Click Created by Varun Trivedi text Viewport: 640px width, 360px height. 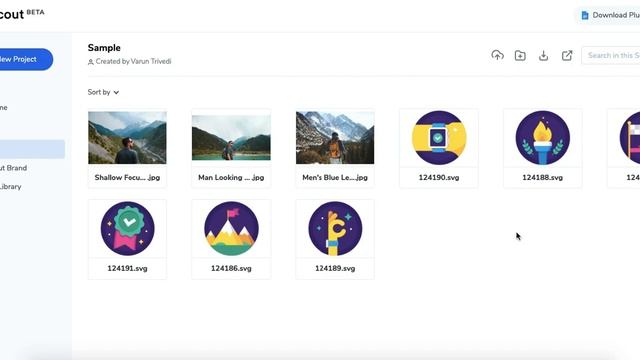[133, 62]
